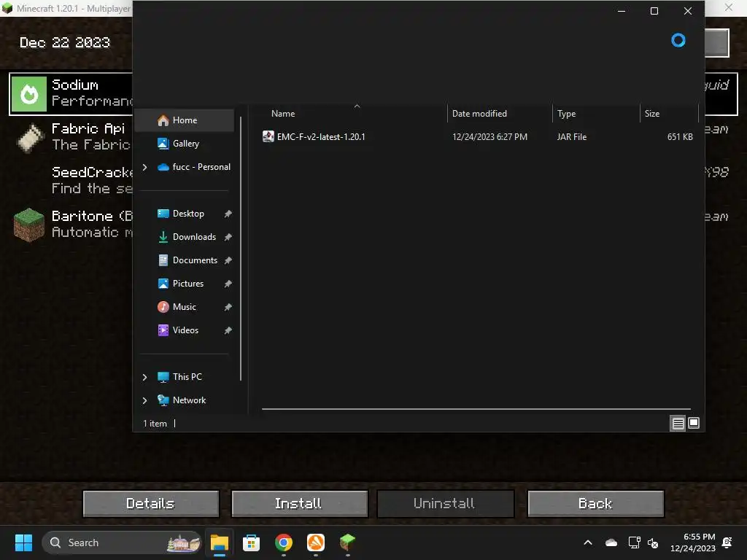
Task: Open the taskbar clock and date
Action: click(693, 542)
